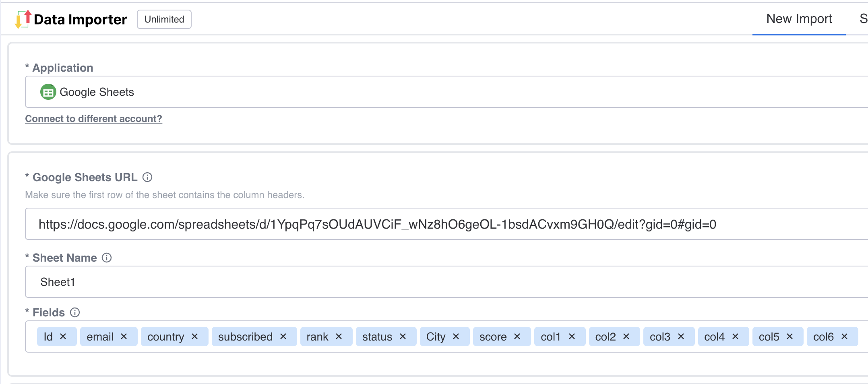Viewport: 868px width, 384px height.
Task: Remove the City field tag
Action: coord(456,337)
